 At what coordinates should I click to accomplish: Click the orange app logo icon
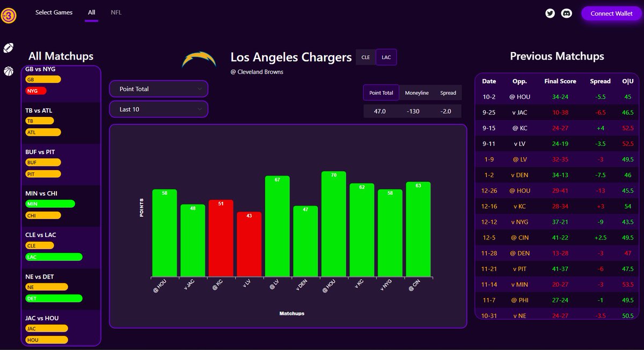point(9,14)
